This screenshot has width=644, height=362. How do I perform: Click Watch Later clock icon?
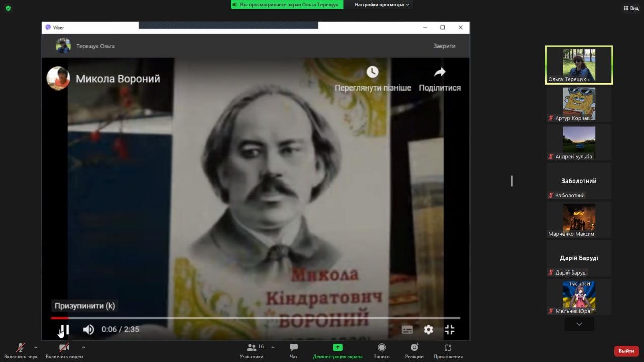[x=372, y=72]
